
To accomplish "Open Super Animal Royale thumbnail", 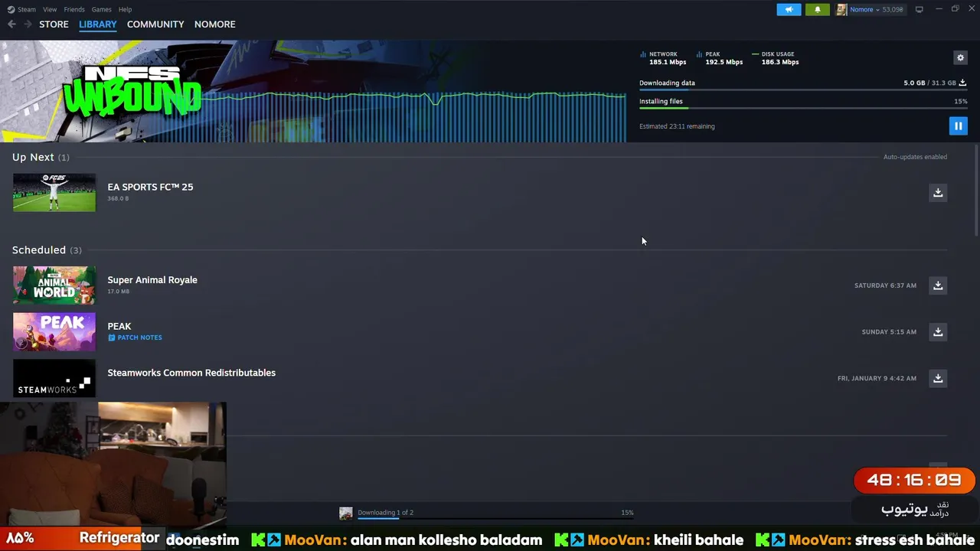I will (54, 285).
